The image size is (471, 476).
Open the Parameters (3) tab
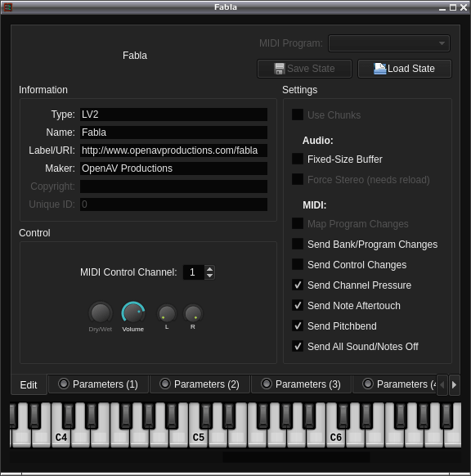pos(301,384)
